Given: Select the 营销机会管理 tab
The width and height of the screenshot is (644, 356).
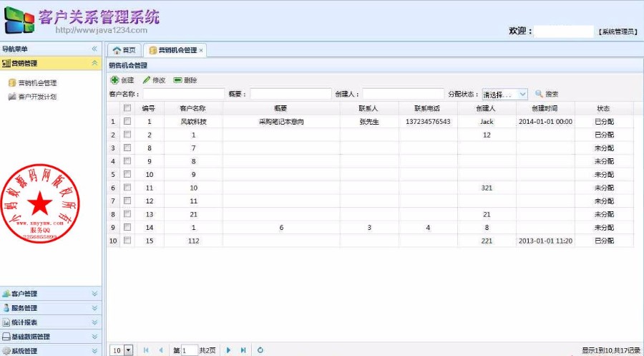Looking at the screenshot, I should coord(175,50).
